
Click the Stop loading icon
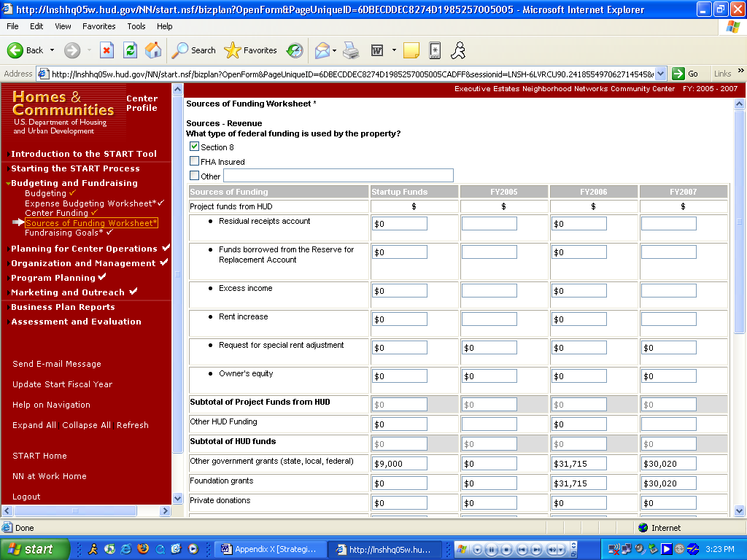pyautogui.click(x=107, y=50)
